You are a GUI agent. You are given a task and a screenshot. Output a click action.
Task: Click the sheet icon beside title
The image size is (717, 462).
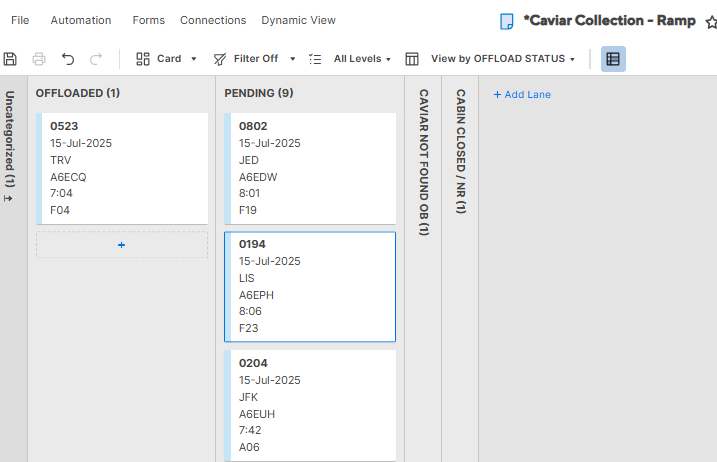pyautogui.click(x=507, y=21)
